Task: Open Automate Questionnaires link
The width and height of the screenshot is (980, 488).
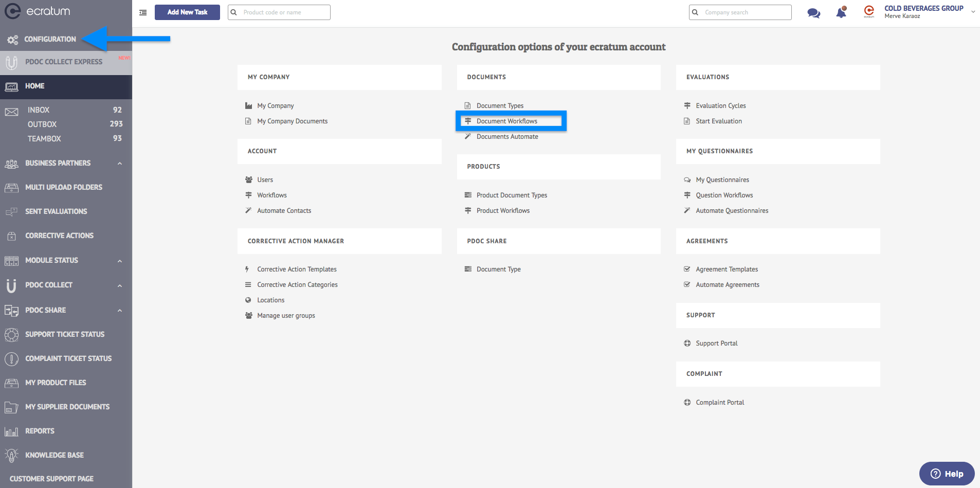Action: 732,211
